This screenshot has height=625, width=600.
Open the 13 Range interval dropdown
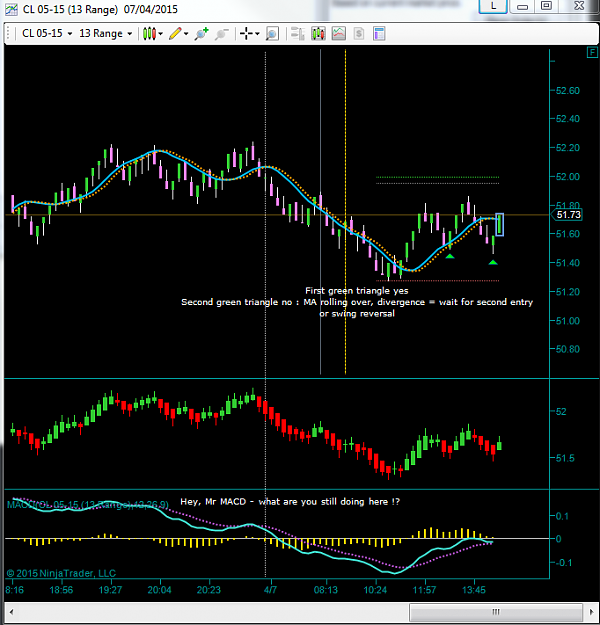[105, 33]
